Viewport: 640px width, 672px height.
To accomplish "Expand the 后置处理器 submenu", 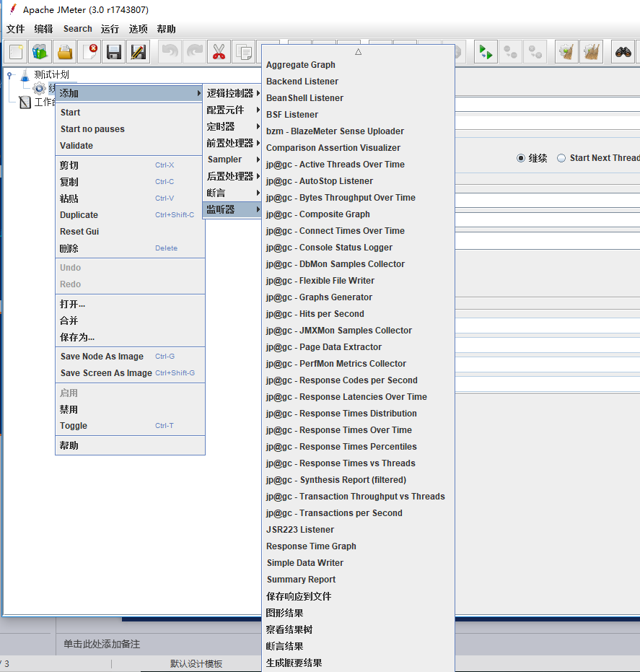I will pyautogui.click(x=232, y=176).
